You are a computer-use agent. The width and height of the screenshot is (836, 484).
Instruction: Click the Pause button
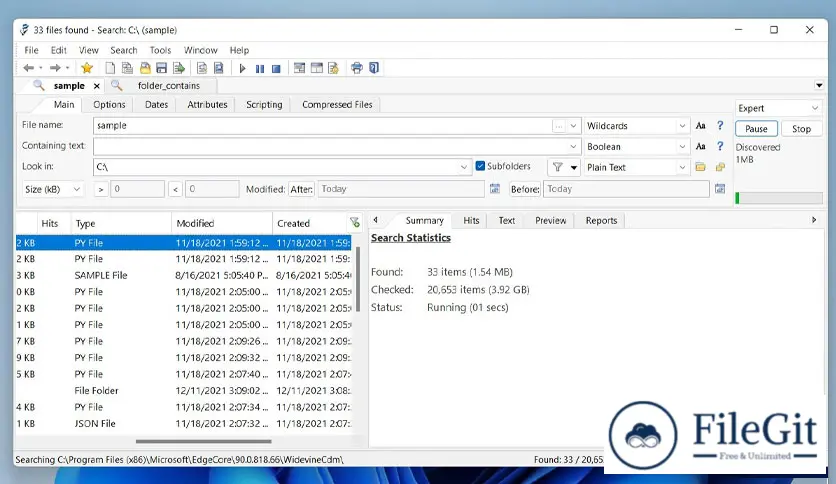pos(756,129)
